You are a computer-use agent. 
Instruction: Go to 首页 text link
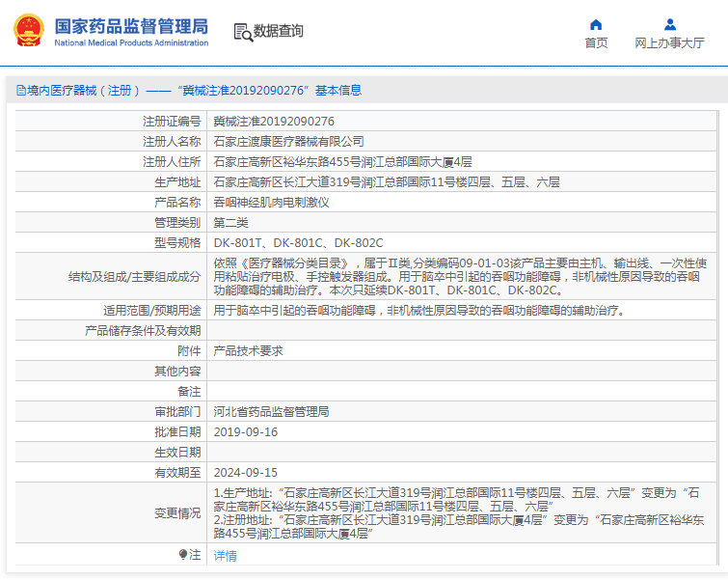[596, 43]
